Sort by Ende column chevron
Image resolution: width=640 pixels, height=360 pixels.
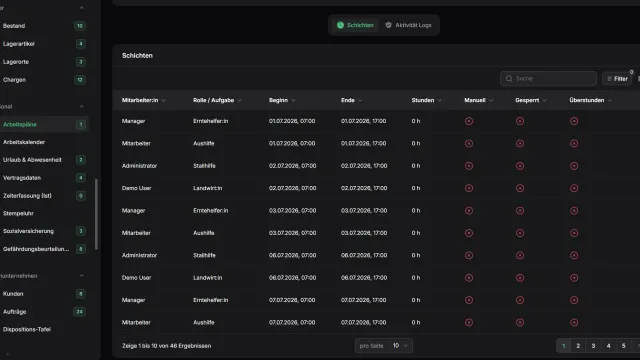[x=360, y=100]
